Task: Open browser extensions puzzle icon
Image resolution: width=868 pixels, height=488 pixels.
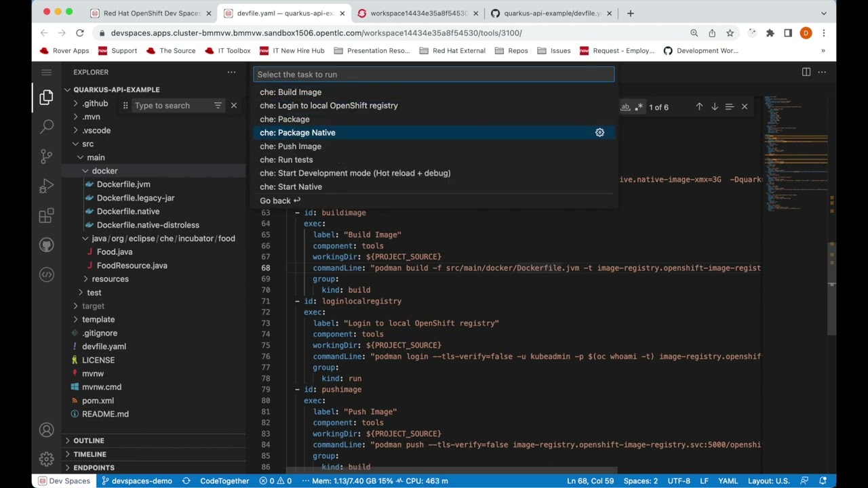Action: point(770,33)
